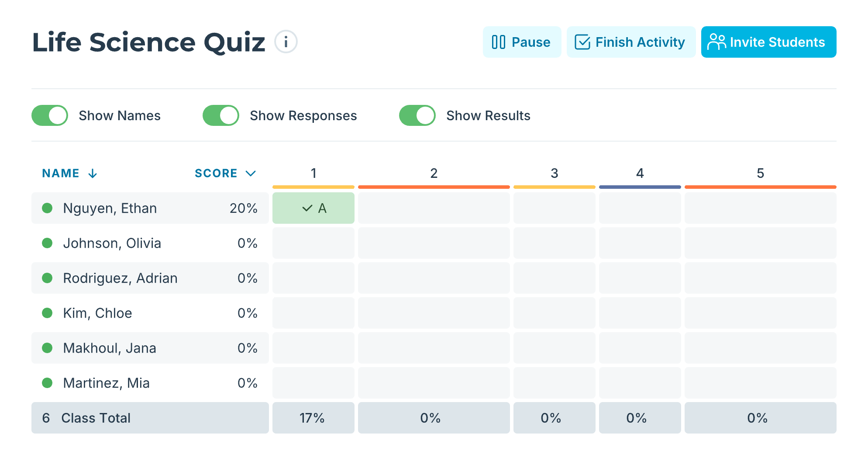Click the green status dot beside Martinez, Mia
This screenshot has width=868, height=465.
(47, 383)
